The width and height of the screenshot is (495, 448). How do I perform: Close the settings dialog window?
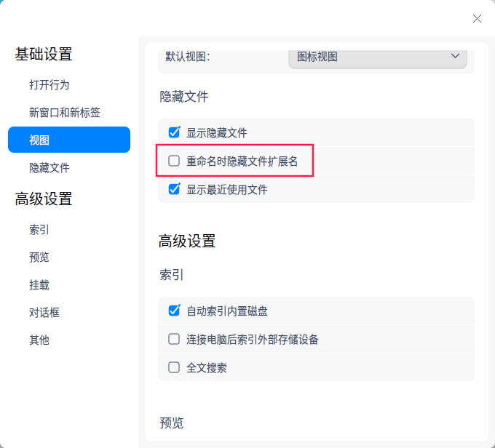click(477, 19)
